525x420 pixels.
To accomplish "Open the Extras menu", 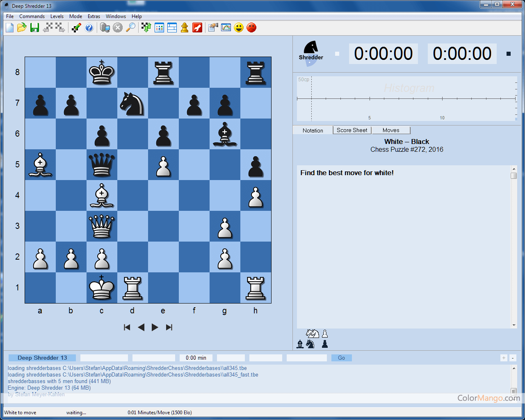I will pos(94,16).
